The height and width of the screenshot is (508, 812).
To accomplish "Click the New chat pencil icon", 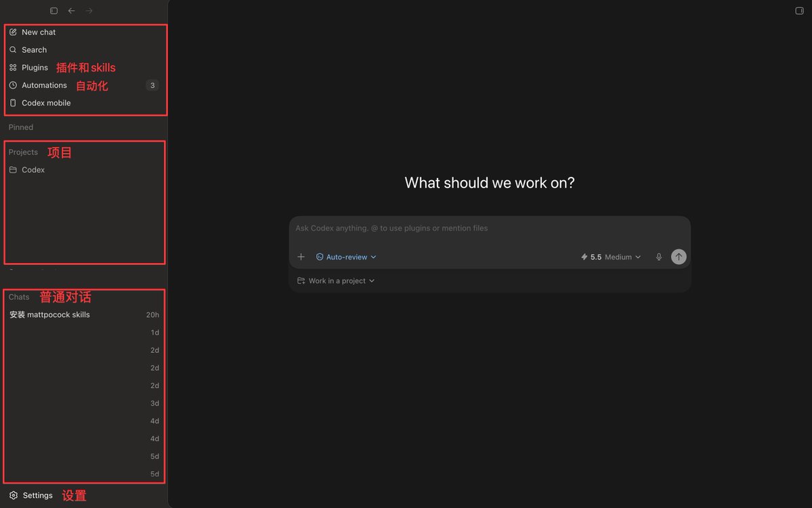I will 13,32.
